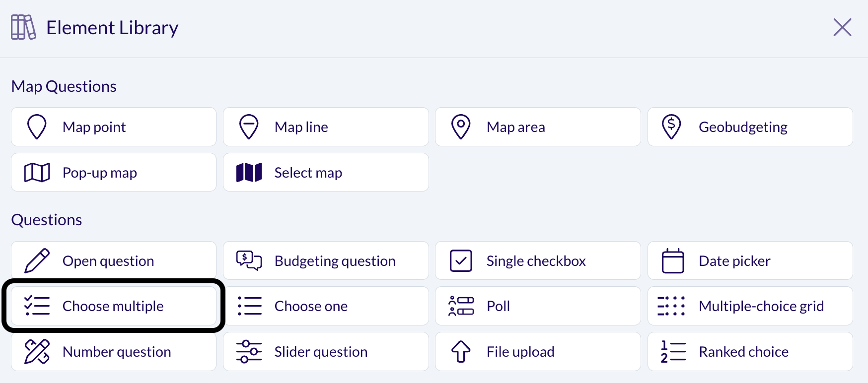
Task: Insert a Select map element
Action: tap(326, 172)
